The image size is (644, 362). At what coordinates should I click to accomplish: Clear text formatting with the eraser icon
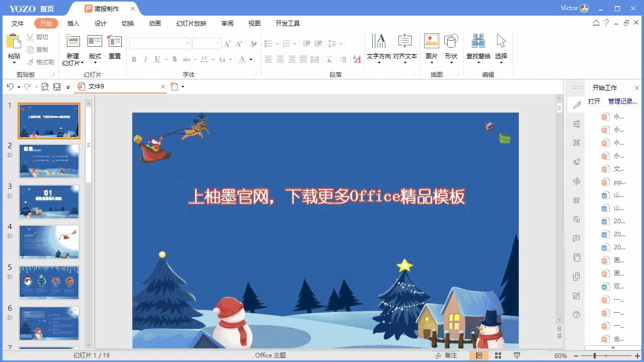coord(253,44)
